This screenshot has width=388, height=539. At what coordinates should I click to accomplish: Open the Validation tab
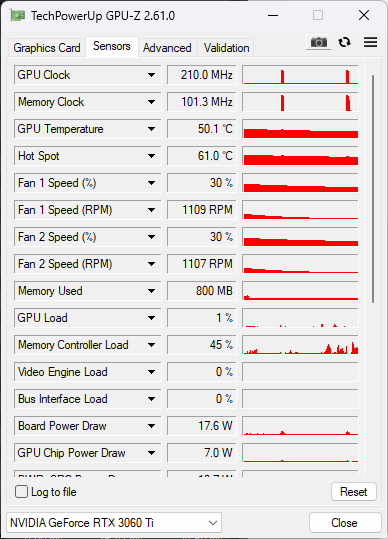coord(226,48)
